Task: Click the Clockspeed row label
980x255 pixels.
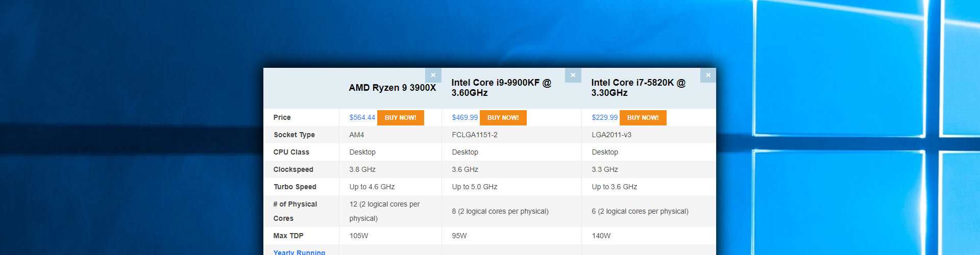Action: pyautogui.click(x=293, y=169)
